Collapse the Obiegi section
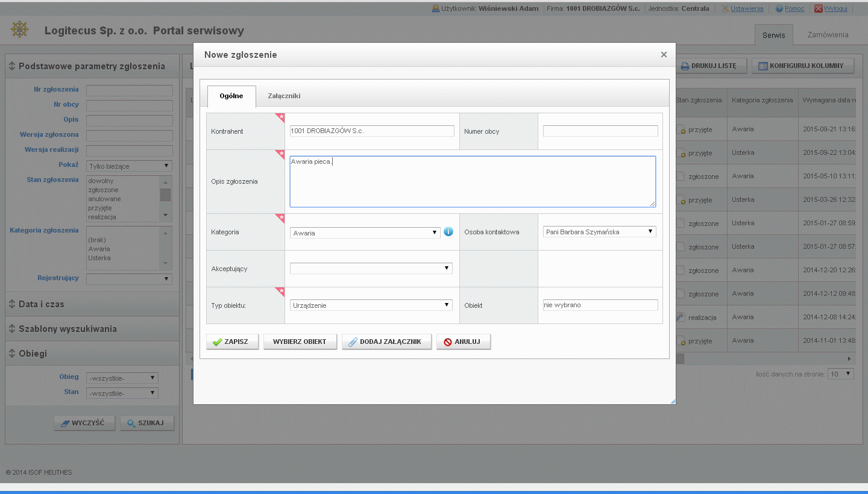868x494 pixels. (92, 354)
